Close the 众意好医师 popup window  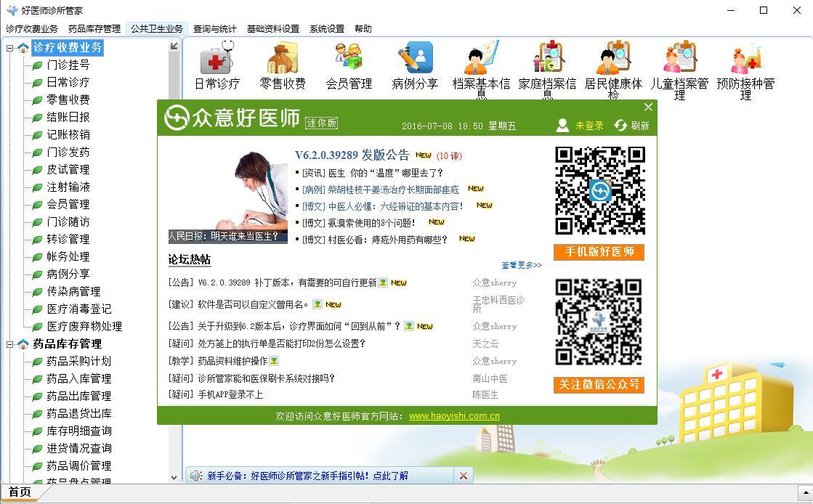click(648, 107)
